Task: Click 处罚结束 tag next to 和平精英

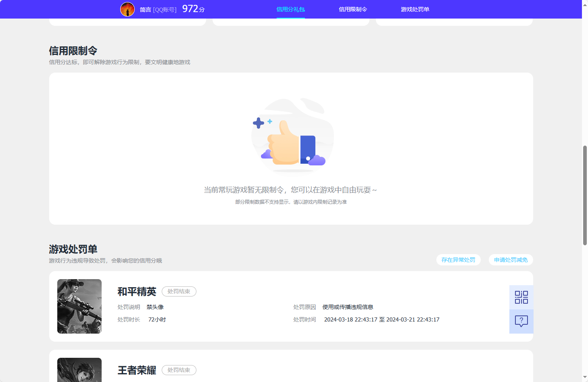Action: (179, 291)
